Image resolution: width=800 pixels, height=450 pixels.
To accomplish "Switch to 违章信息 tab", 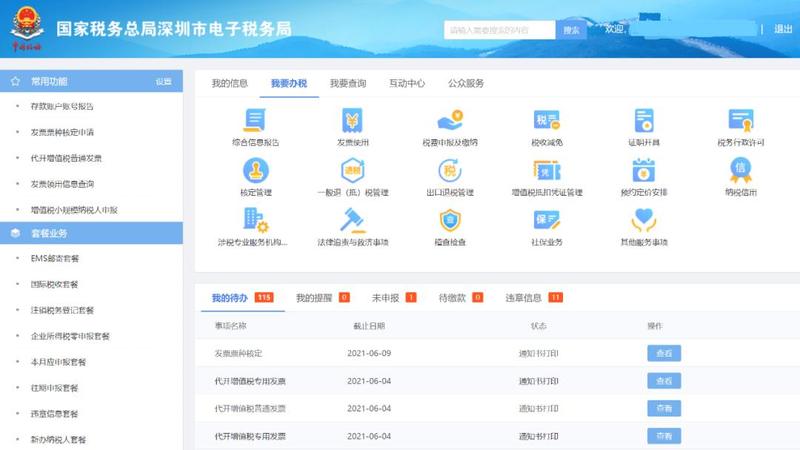I will (523, 297).
